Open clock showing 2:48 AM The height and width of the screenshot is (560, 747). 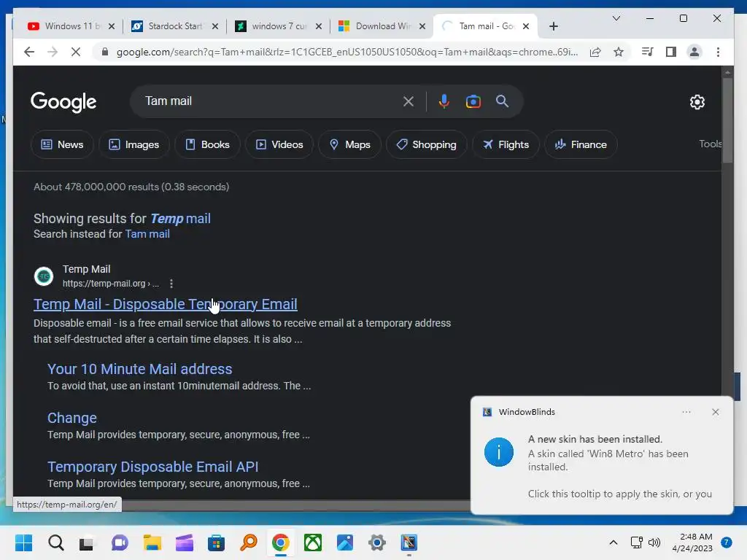(692, 542)
